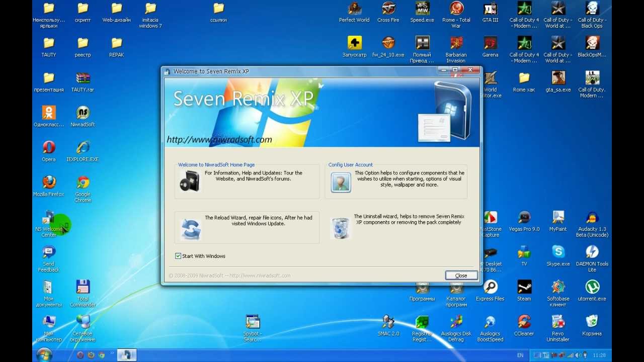644x362 pixels.
Task: Click Config User Account heading link
Action: tap(351, 164)
